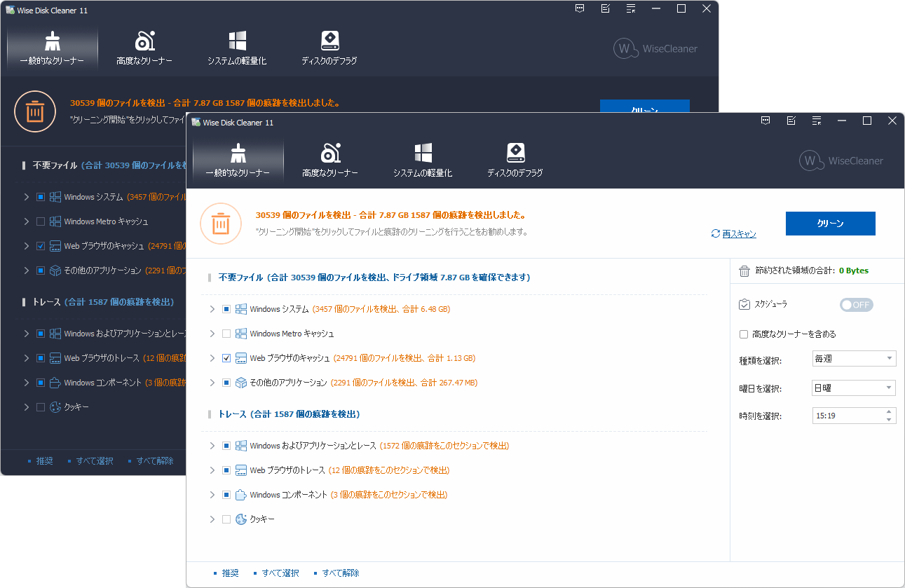905x588 pixels.
Task: Increase time with the 15:19 up arrow
Action: [890, 412]
